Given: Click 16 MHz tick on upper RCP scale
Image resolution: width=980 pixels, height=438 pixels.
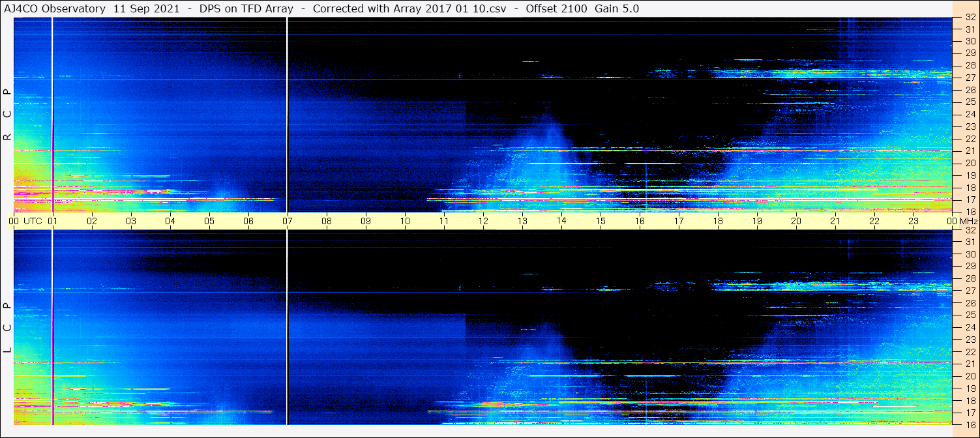Looking at the screenshot, I should (970, 211).
